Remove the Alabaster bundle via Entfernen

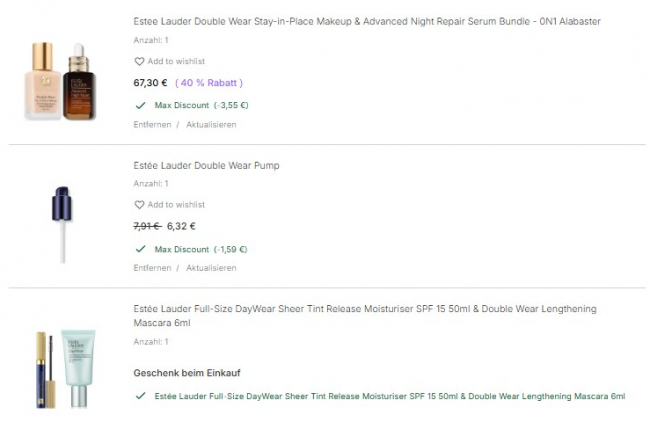152,125
